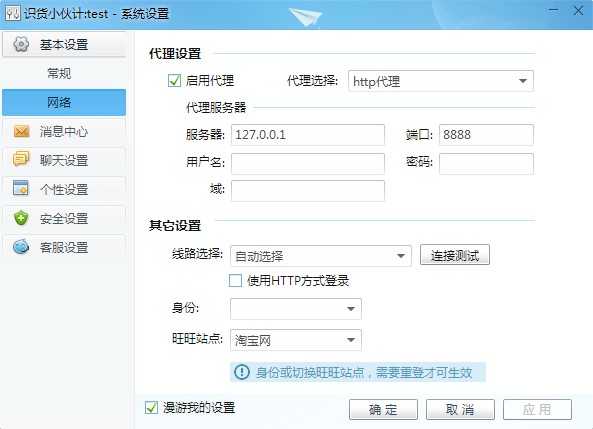593x429 pixels.
Task: Click the gear icon beside 基本设置
Action: pyautogui.click(x=21, y=44)
